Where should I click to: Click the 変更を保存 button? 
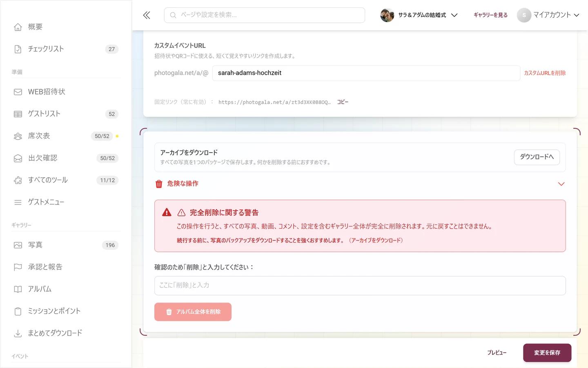[x=547, y=353]
